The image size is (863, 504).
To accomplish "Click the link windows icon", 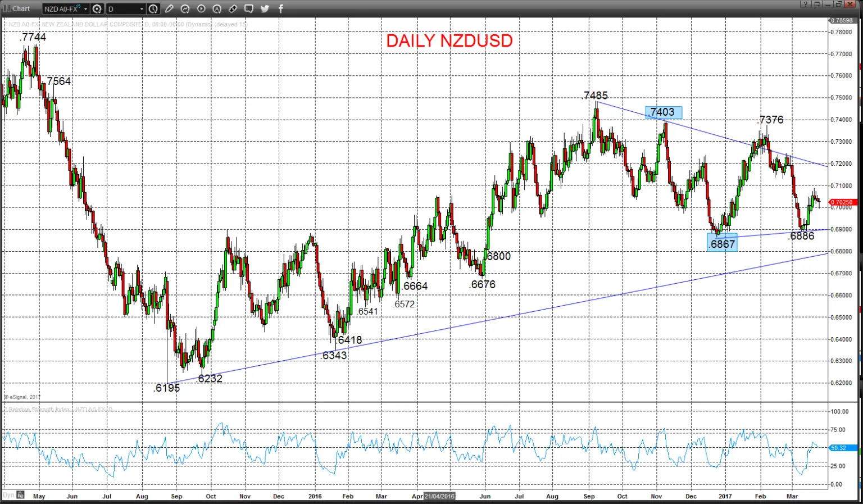I will coord(233,9).
